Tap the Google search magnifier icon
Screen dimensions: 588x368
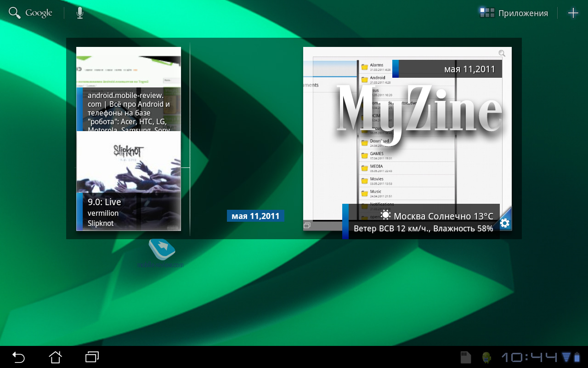point(15,13)
